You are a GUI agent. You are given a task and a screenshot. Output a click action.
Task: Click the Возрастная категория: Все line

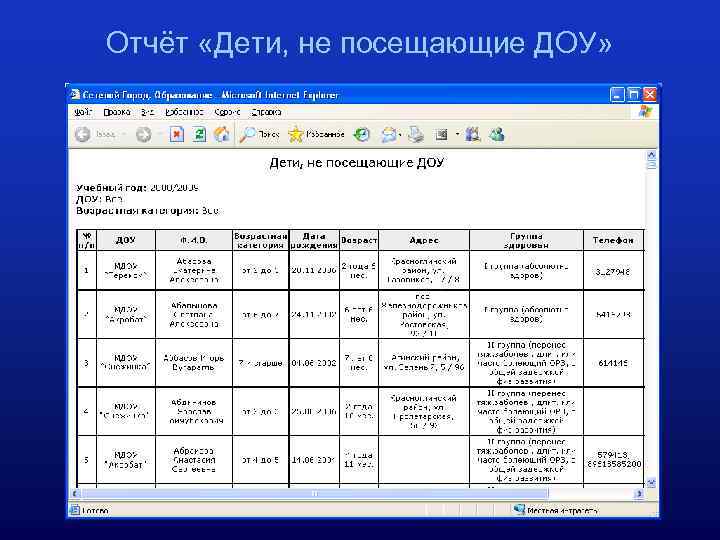(x=148, y=211)
